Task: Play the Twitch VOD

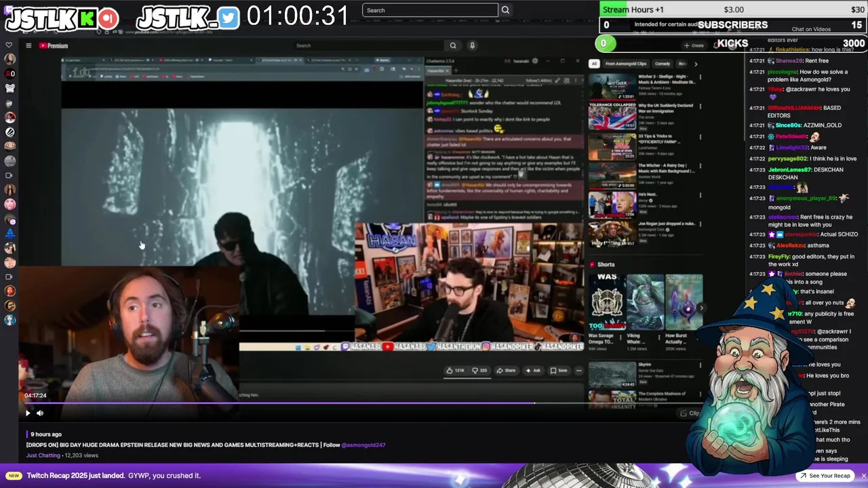Action: (28, 413)
